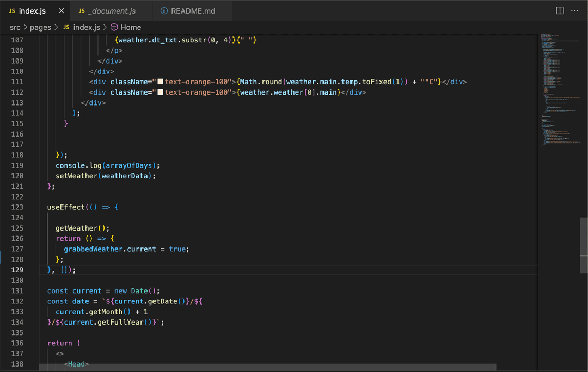Close the index.js tab
Screen dimensions: 588x372
[x=62, y=11]
